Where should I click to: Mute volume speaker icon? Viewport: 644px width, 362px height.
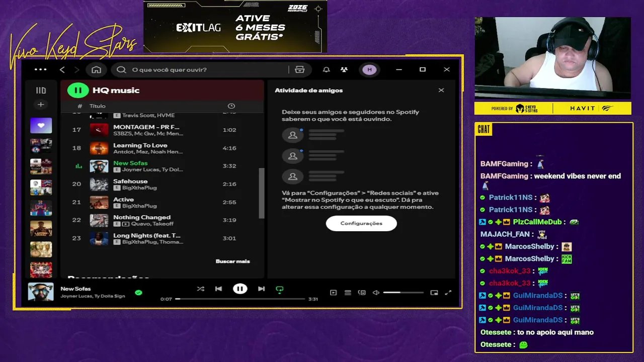(x=376, y=293)
